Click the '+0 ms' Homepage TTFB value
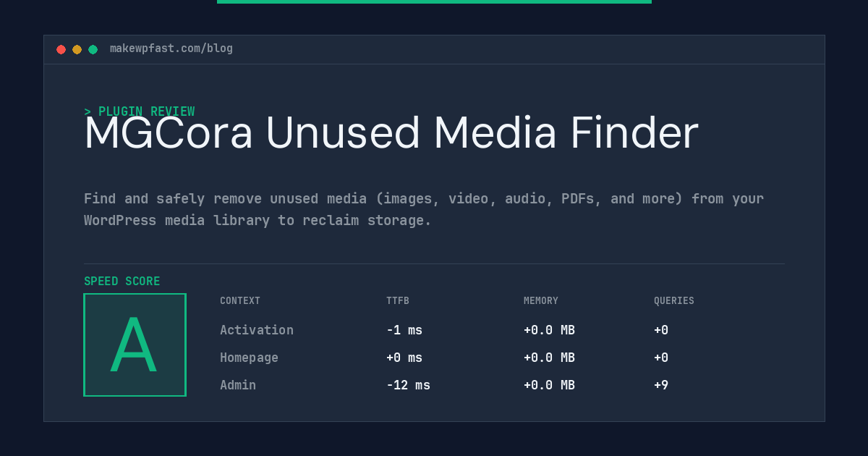868x456 pixels. click(404, 358)
